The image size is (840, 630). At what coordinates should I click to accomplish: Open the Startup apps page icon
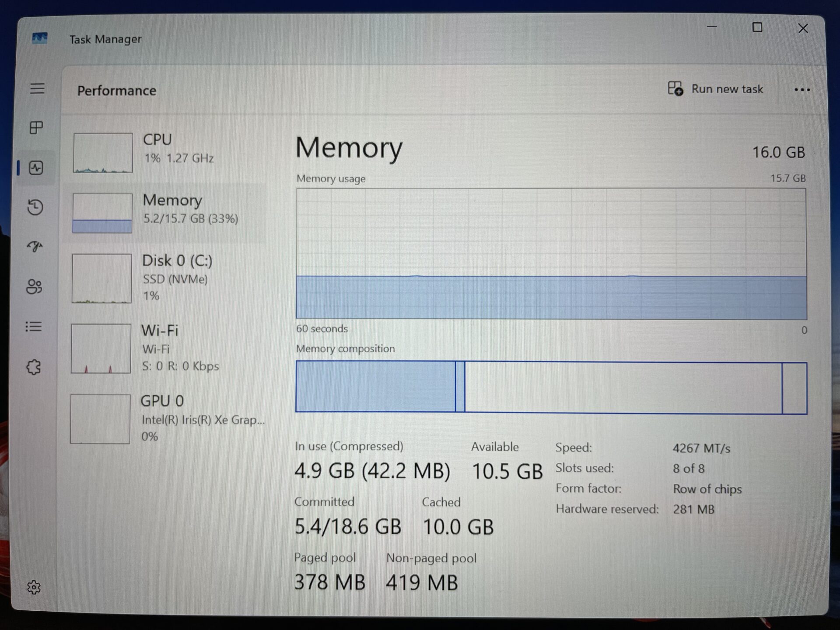click(x=35, y=247)
